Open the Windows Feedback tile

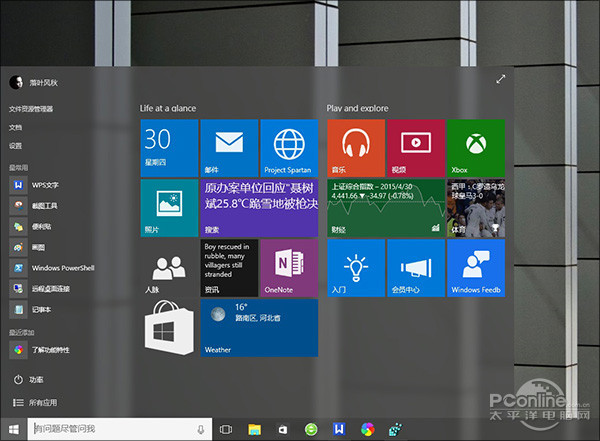[475, 268]
